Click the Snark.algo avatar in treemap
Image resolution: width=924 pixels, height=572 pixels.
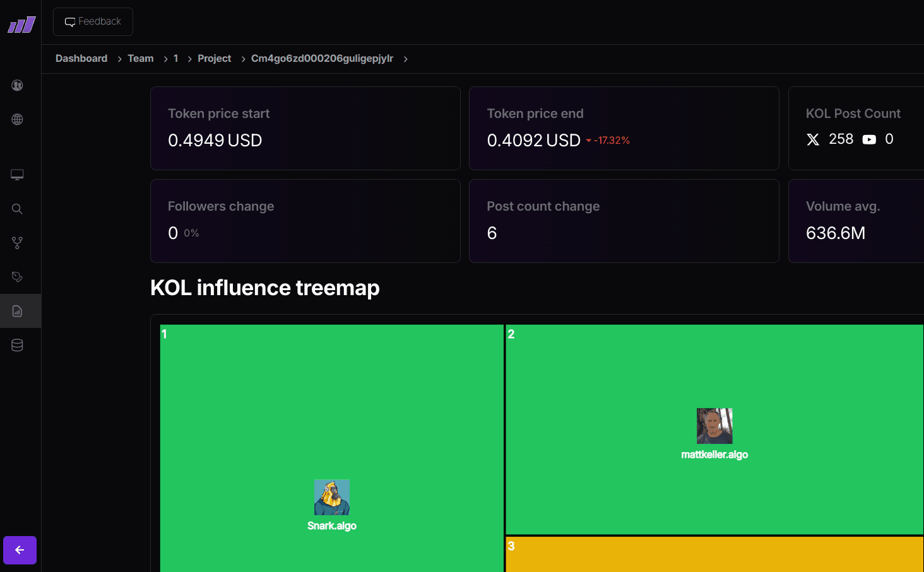pos(332,498)
